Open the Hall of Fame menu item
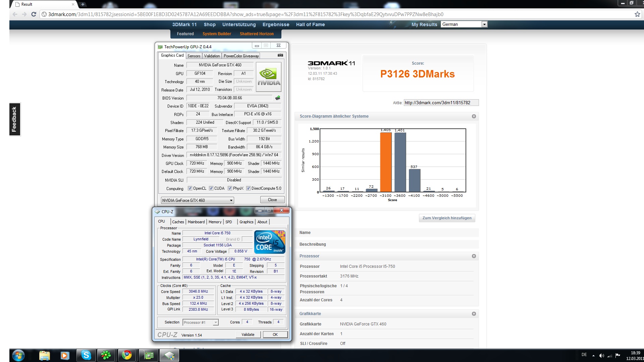Screen dimensions: 644x362 (310, 24)
